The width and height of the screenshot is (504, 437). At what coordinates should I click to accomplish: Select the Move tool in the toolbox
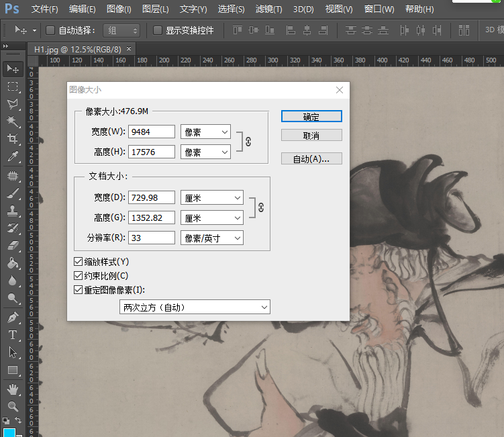click(13, 69)
